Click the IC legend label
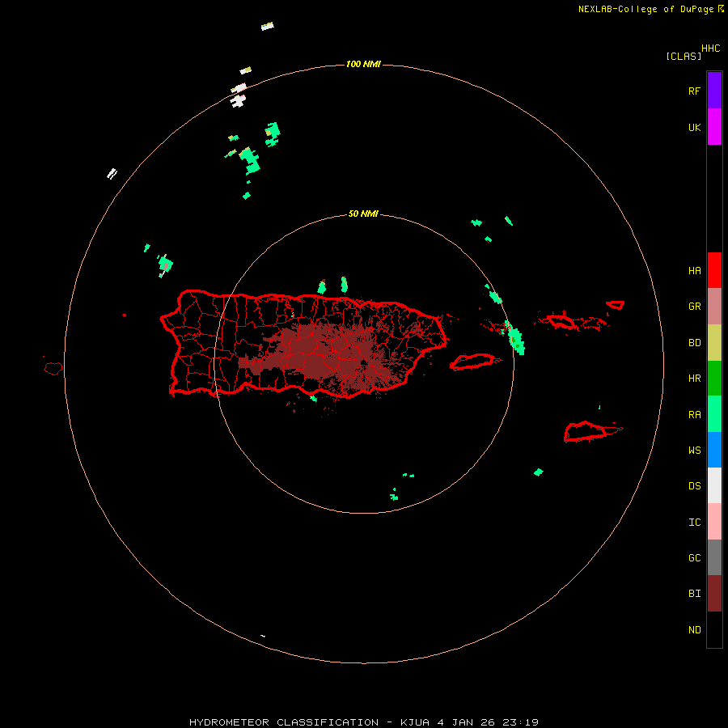The image size is (728, 728). click(694, 523)
